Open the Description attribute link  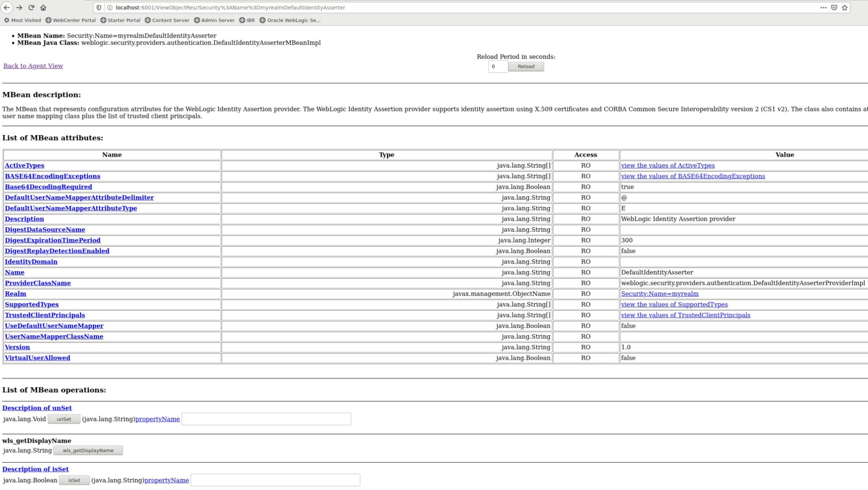(24, 219)
